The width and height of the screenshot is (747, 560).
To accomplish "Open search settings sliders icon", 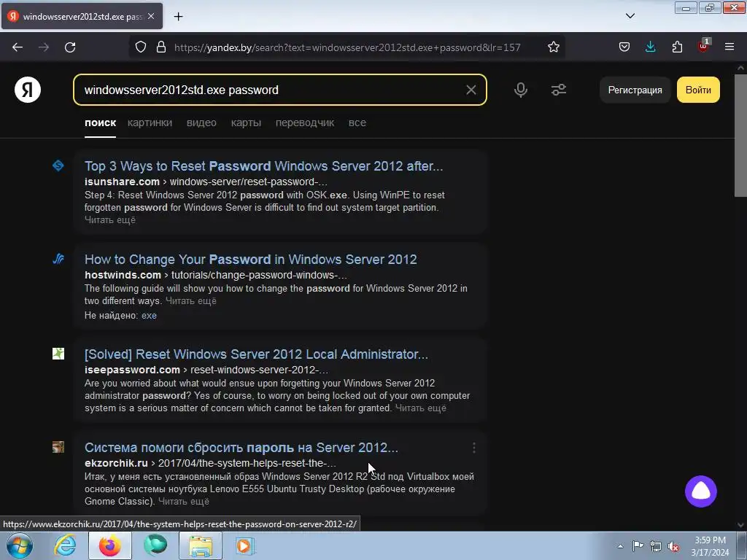I will click(558, 90).
